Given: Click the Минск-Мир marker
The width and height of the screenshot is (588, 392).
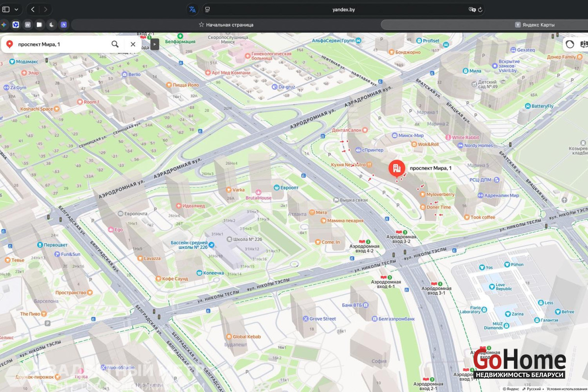Looking at the screenshot, I should coord(395,136).
